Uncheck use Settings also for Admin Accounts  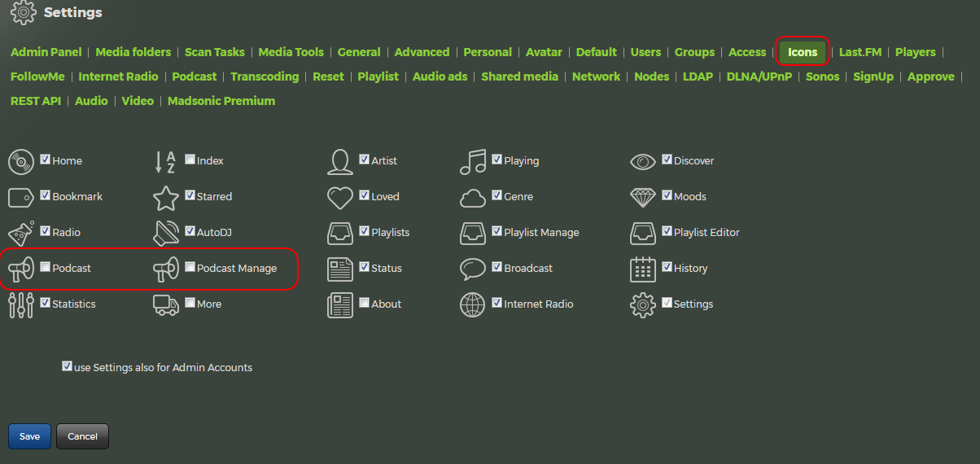[x=67, y=366]
